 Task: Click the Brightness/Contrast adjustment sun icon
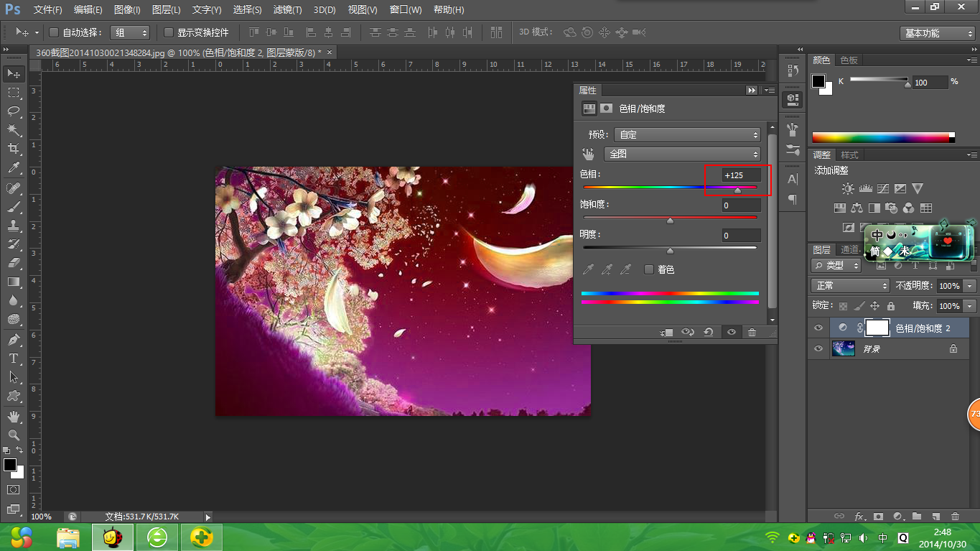848,189
